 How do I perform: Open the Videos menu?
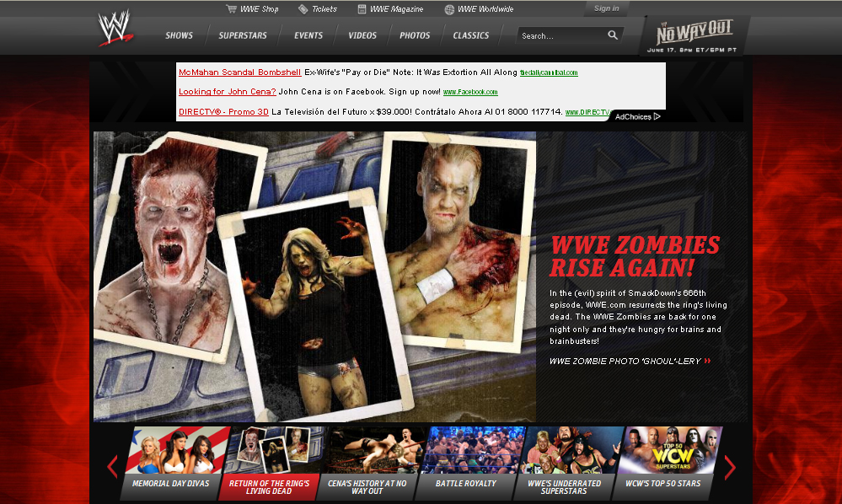click(x=362, y=35)
